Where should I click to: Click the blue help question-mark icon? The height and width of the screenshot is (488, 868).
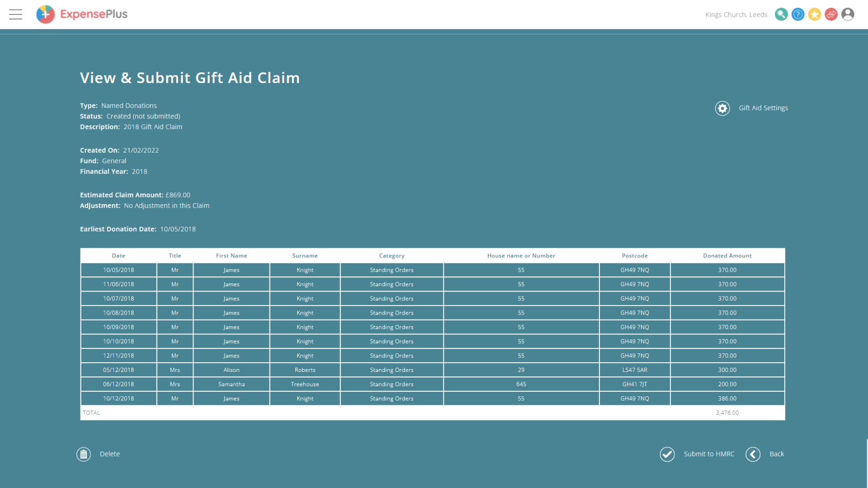click(798, 14)
